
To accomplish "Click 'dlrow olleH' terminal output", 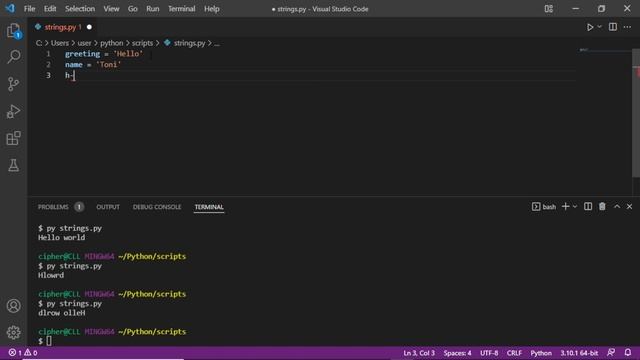I will [62, 313].
